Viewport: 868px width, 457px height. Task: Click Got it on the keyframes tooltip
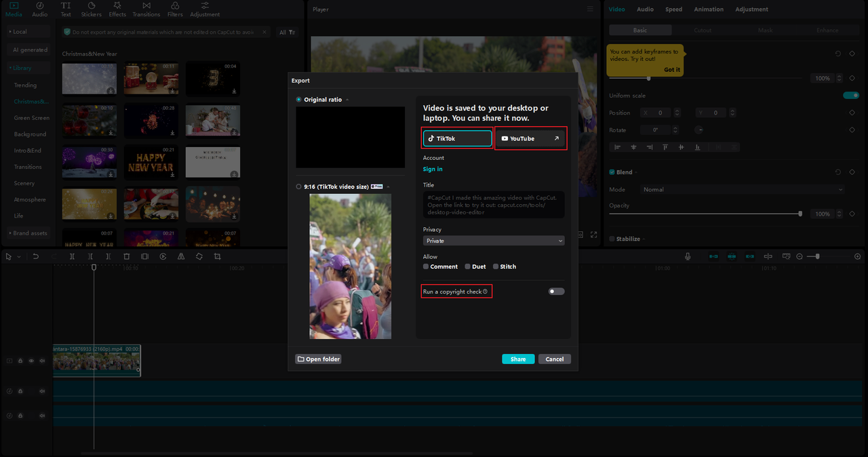[672, 70]
